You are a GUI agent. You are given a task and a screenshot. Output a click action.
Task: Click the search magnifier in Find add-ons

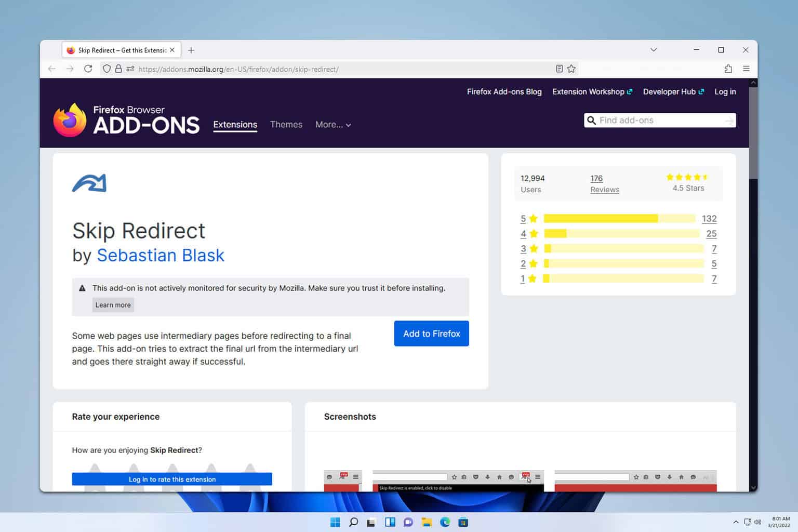591,121
